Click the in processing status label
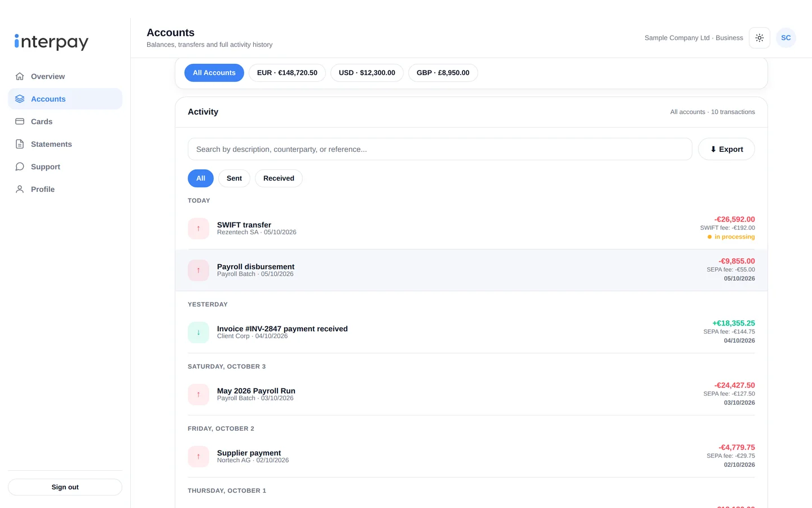This screenshot has width=812, height=508. click(x=731, y=237)
